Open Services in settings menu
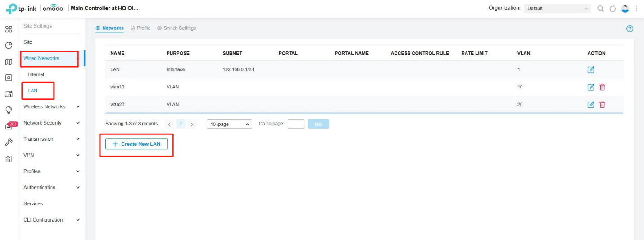The width and height of the screenshot is (644, 240). coord(33,203)
